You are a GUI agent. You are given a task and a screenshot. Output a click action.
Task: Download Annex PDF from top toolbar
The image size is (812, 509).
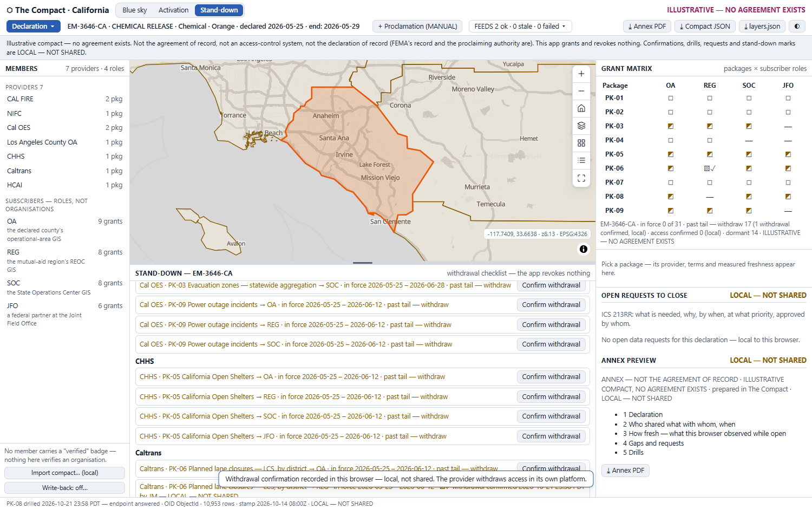click(x=647, y=26)
